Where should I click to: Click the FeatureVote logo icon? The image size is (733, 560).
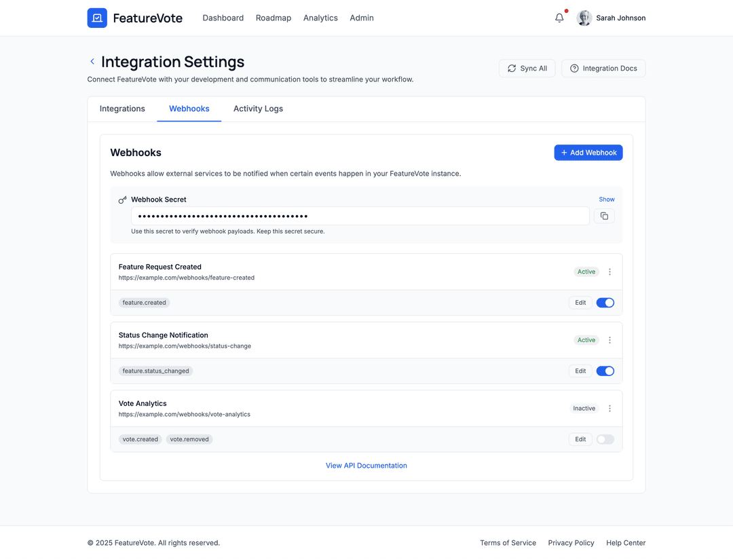point(97,18)
